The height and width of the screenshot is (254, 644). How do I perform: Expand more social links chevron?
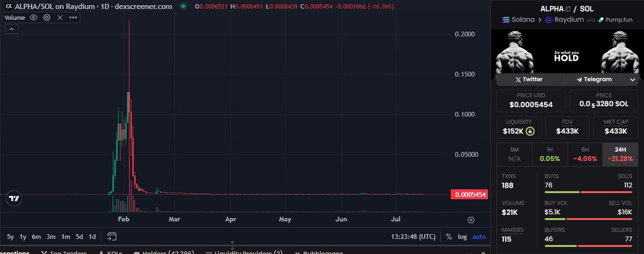(632, 79)
